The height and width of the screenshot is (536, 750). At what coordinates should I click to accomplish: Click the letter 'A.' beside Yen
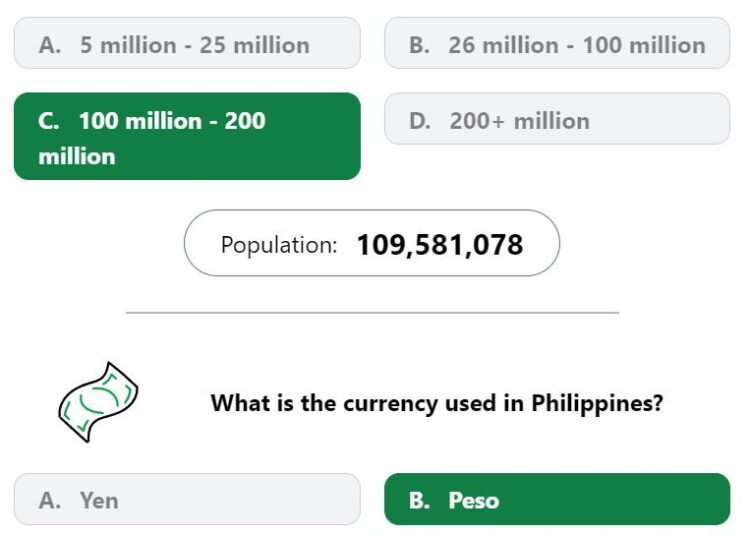[x=50, y=501]
